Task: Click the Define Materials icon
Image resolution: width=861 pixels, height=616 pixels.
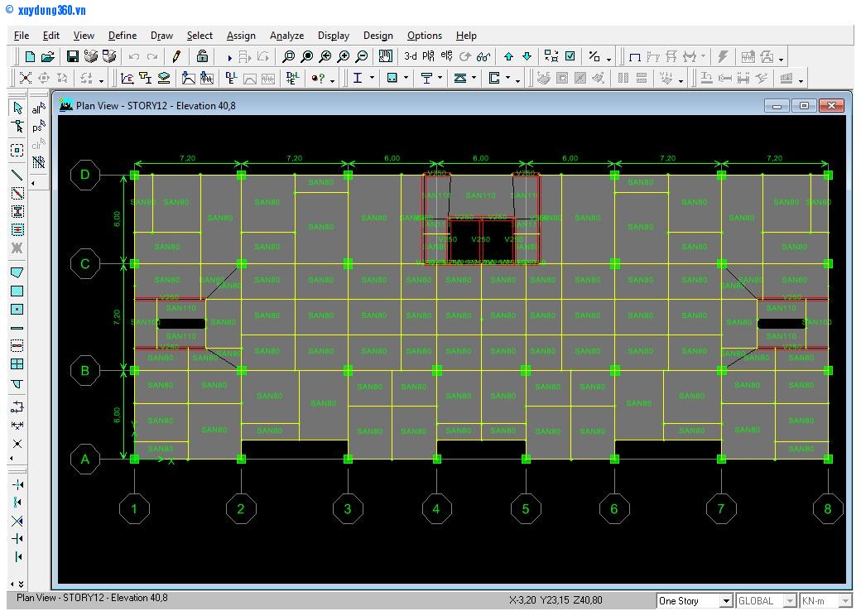Action: click(x=127, y=79)
